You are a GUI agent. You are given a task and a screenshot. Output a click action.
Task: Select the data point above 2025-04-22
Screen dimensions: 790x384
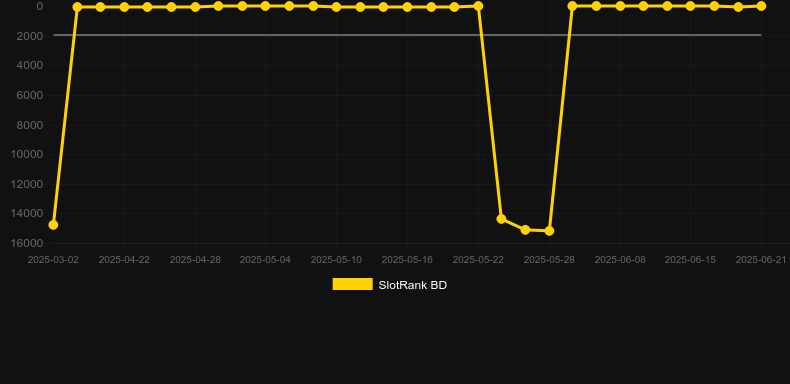[x=124, y=7]
